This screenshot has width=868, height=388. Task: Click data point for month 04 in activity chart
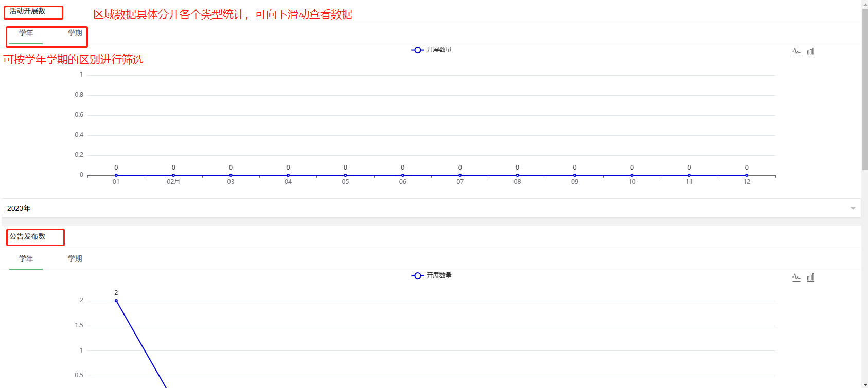288,175
